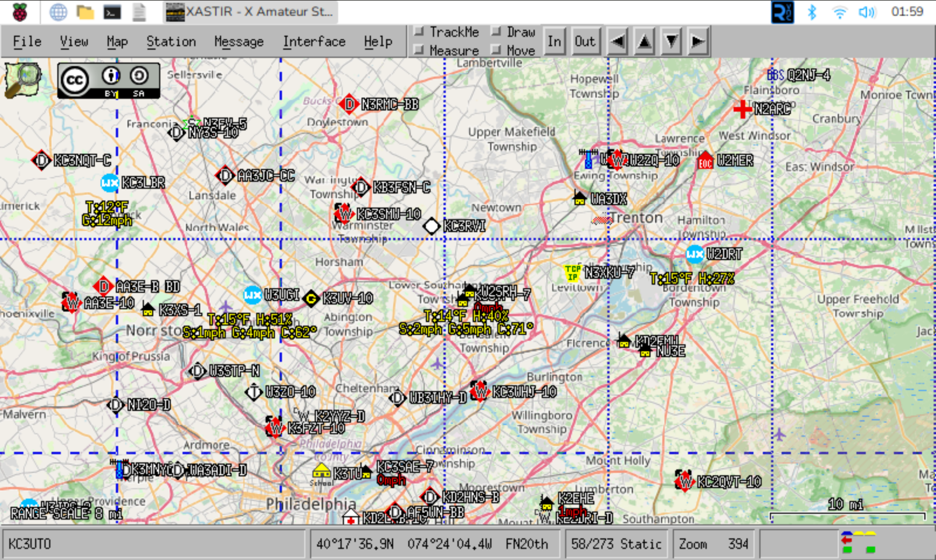Enable the TrackMe checkbox
936x560 pixels.
pyautogui.click(x=418, y=31)
